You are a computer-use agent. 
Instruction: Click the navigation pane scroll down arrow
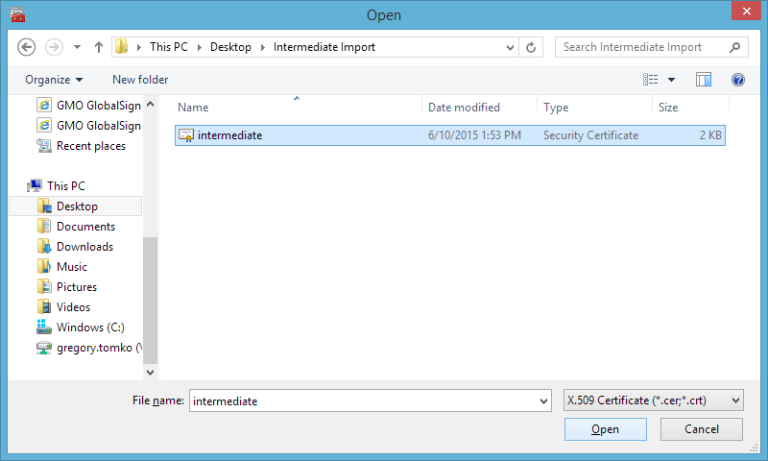tap(150, 372)
